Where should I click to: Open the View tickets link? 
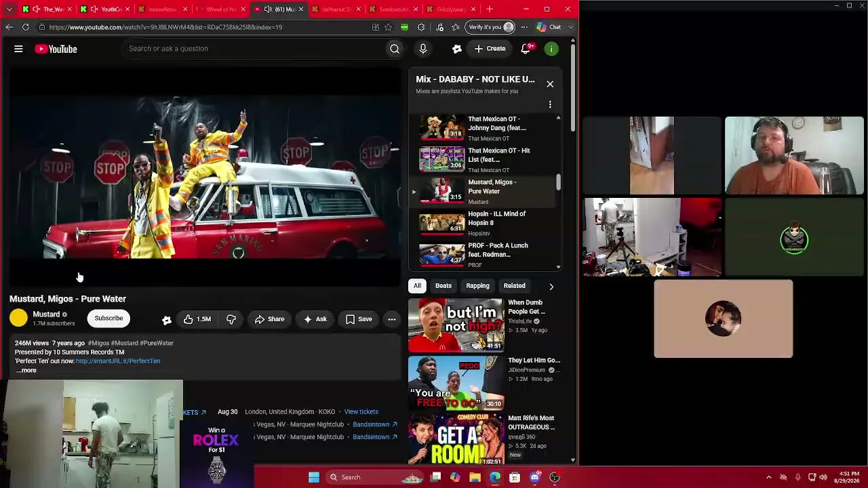[x=361, y=411]
